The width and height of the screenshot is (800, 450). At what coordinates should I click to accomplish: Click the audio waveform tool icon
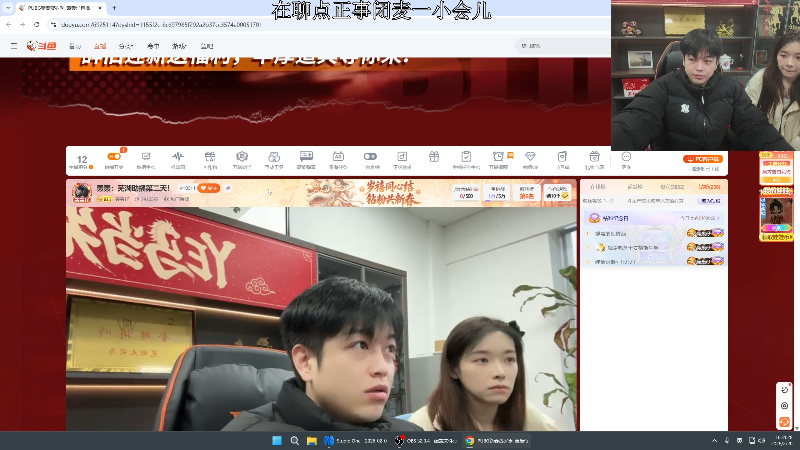click(178, 157)
